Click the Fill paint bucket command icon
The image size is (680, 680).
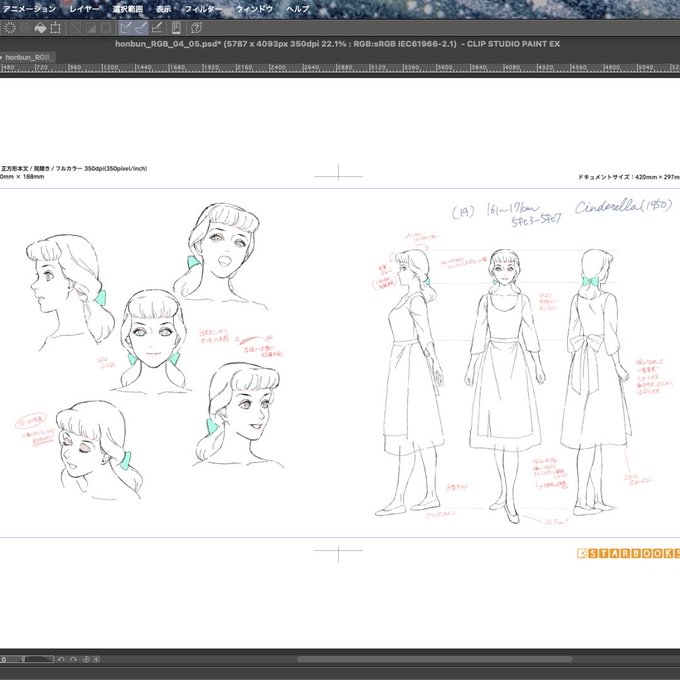[40, 28]
